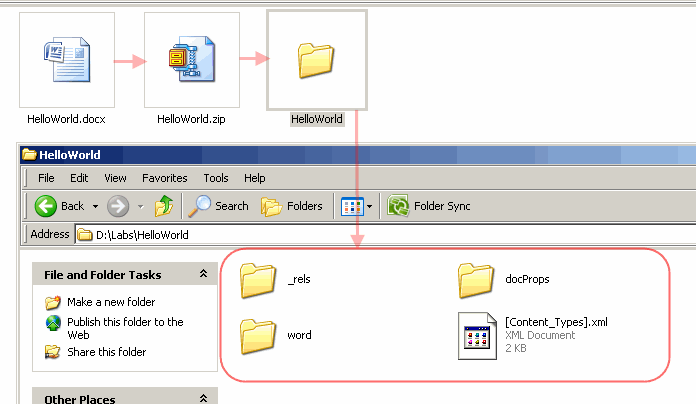Click the XML Document type text
Image resolution: width=696 pixels, height=404 pixels.
pyautogui.click(x=540, y=335)
